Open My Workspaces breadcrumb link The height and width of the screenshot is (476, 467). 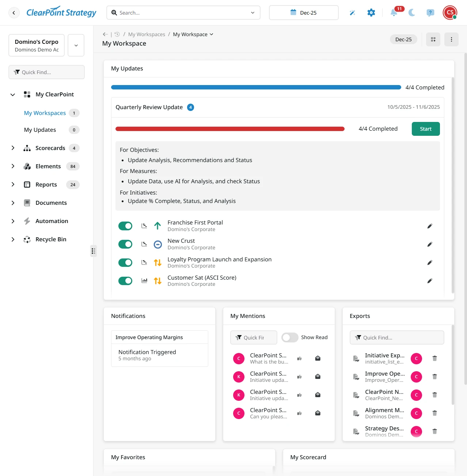coord(147,34)
